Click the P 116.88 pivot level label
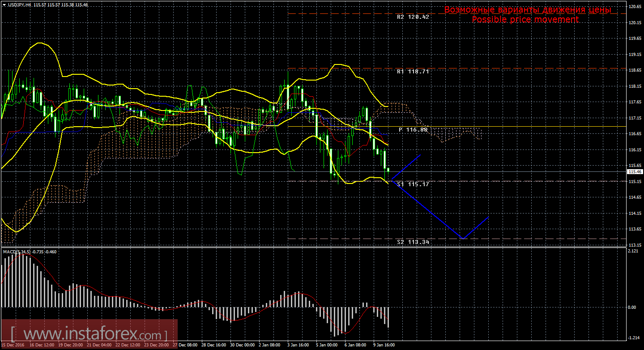Image resolution: width=644 pixels, height=350 pixels. [x=413, y=129]
